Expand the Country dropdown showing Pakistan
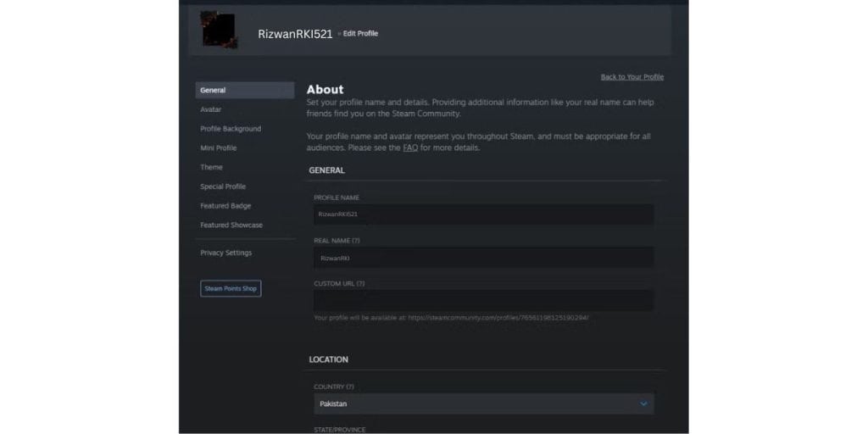868x434 pixels. [x=483, y=404]
